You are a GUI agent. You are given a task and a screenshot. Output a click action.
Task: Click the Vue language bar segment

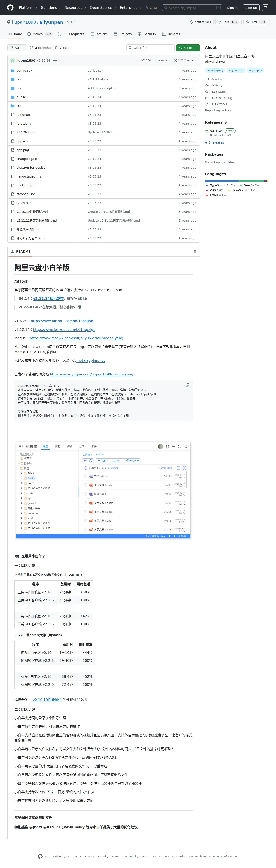tap(251, 181)
